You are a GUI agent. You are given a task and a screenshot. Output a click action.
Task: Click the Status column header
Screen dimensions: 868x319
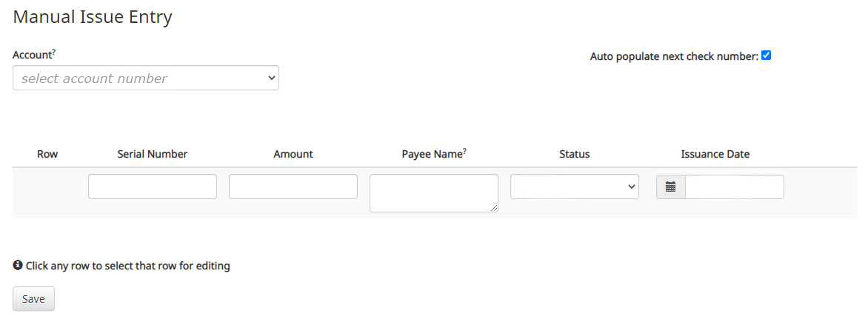tap(575, 155)
